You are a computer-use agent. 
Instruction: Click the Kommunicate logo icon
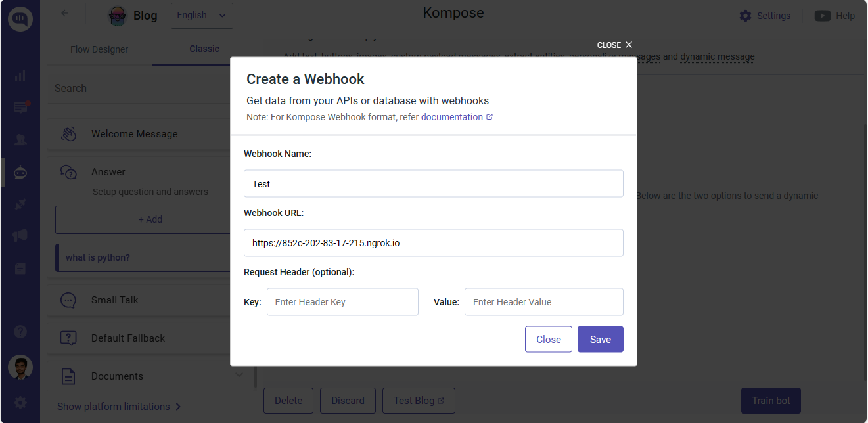pos(20,19)
